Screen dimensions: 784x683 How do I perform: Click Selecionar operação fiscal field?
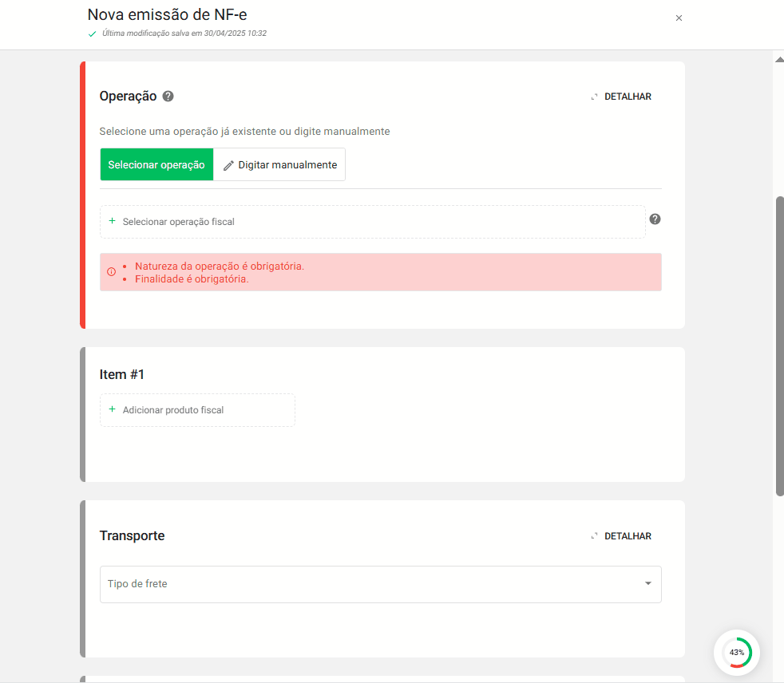click(372, 221)
